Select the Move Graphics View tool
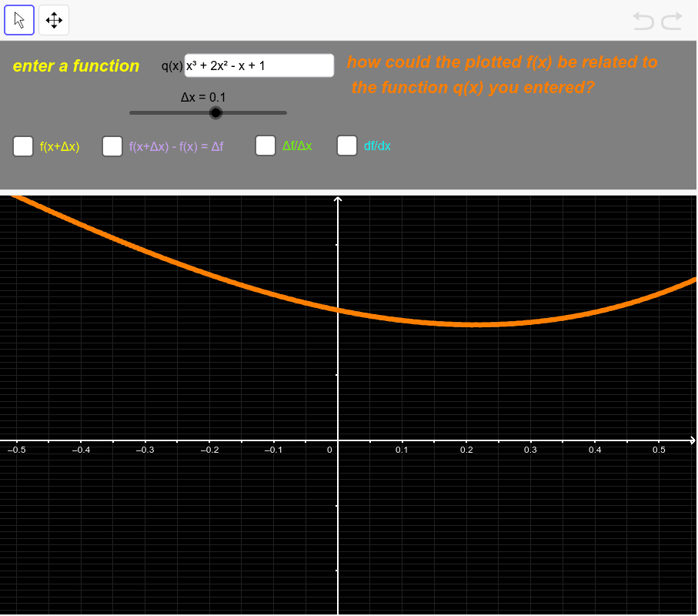Viewport: 698px width, 616px height. [x=54, y=20]
